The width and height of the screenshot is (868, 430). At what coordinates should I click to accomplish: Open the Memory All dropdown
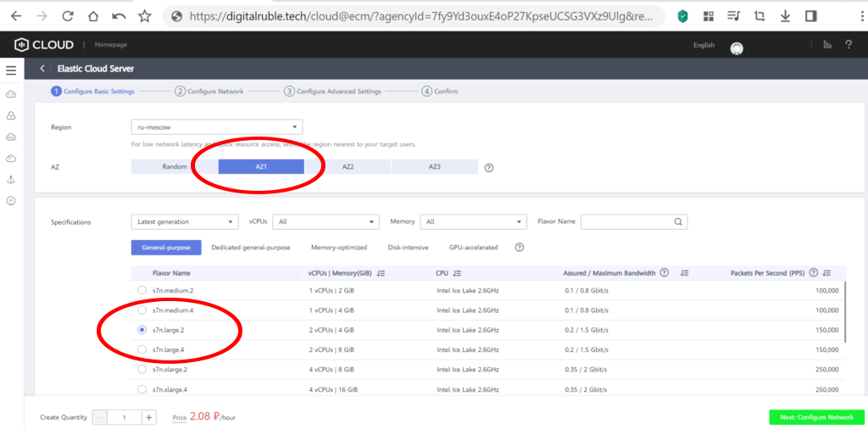[x=473, y=221]
